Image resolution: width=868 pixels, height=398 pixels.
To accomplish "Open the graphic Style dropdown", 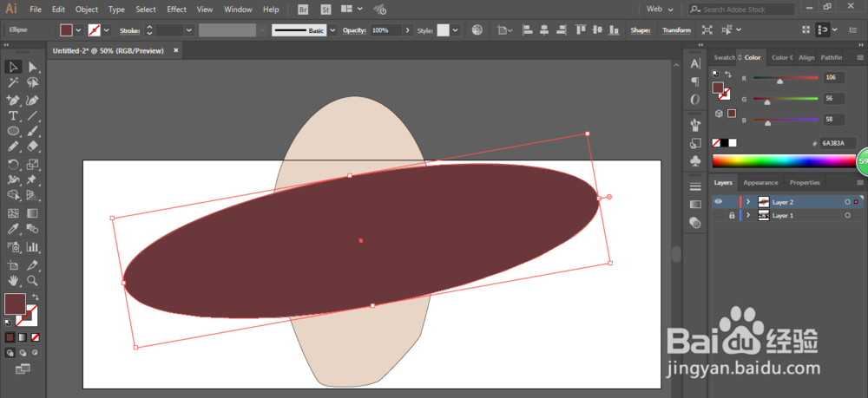I will (x=456, y=30).
